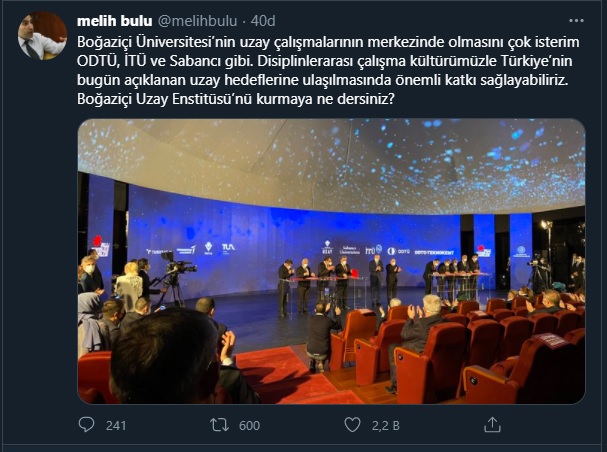Click the ODTÜ TEKNOKENT logo in the photo
This screenshot has height=452, width=607.
click(x=434, y=252)
